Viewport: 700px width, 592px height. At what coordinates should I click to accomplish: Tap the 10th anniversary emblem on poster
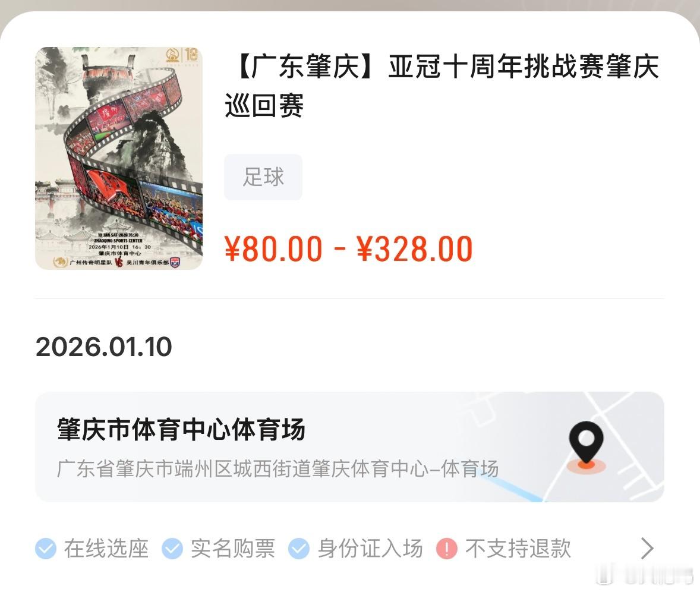pos(182,55)
